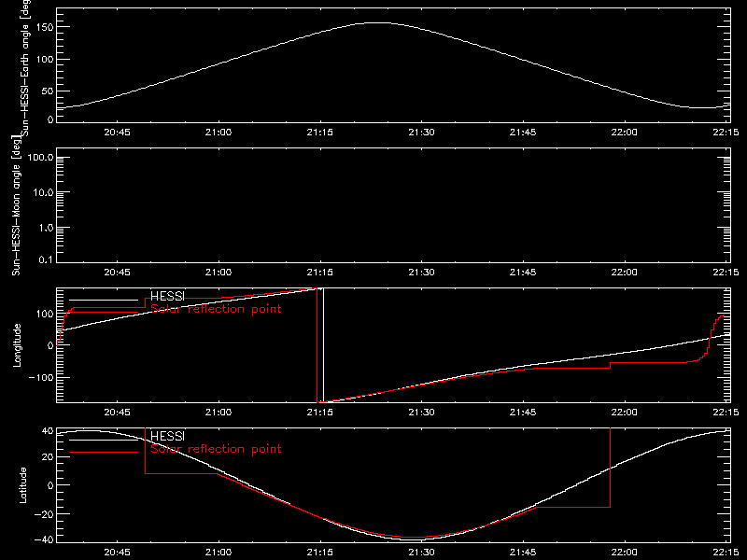Select the 100 tick on Longitude axis
Image resolution: width=747 pixels, height=560 pixels.
coord(44,315)
